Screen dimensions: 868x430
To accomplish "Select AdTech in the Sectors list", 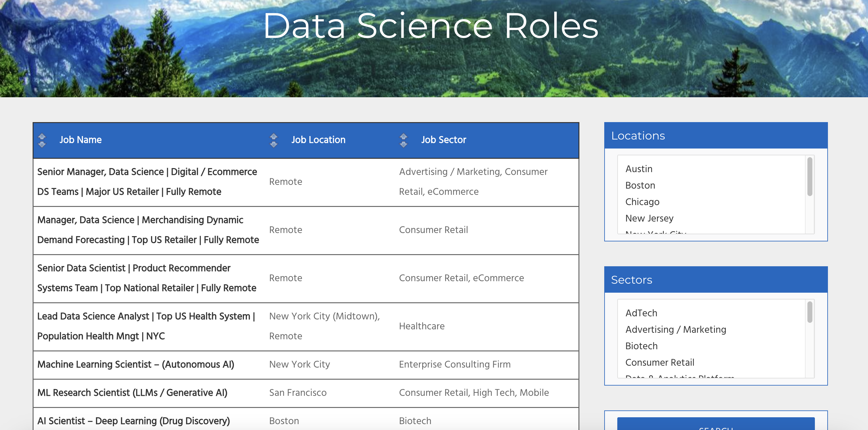I will click(x=641, y=313).
